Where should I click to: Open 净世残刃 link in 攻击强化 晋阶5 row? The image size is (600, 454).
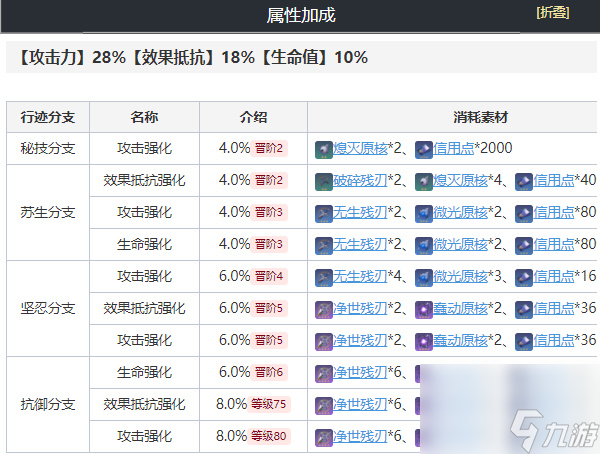(360, 340)
